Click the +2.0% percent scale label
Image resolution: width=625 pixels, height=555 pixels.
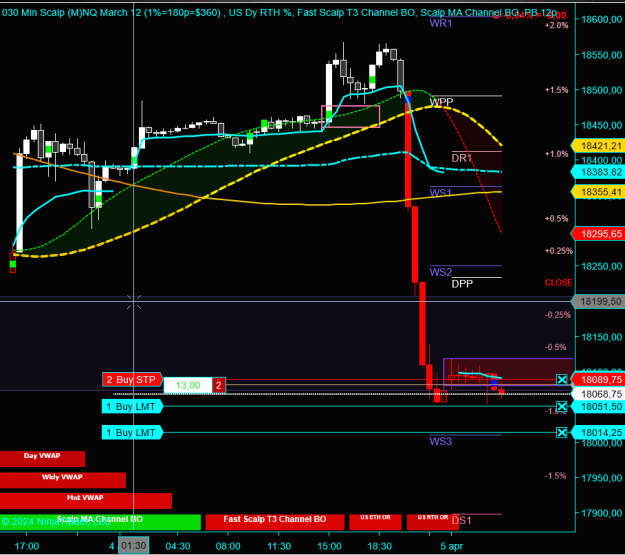click(x=556, y=26)
